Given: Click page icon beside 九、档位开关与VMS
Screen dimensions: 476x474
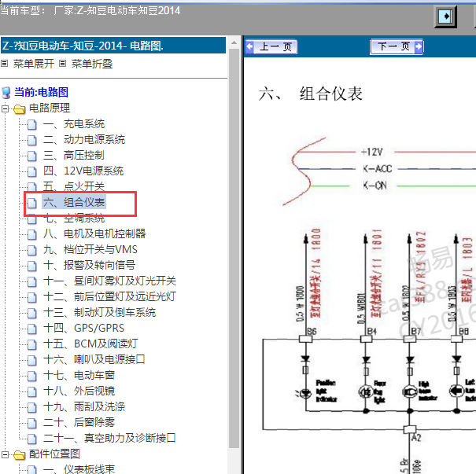Looking at the screenshot, I should click(x=32, y=250).
